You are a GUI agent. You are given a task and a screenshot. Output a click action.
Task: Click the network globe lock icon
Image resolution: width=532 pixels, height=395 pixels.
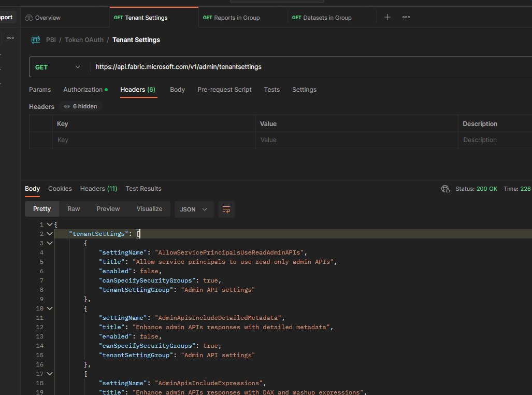(445, 189)
